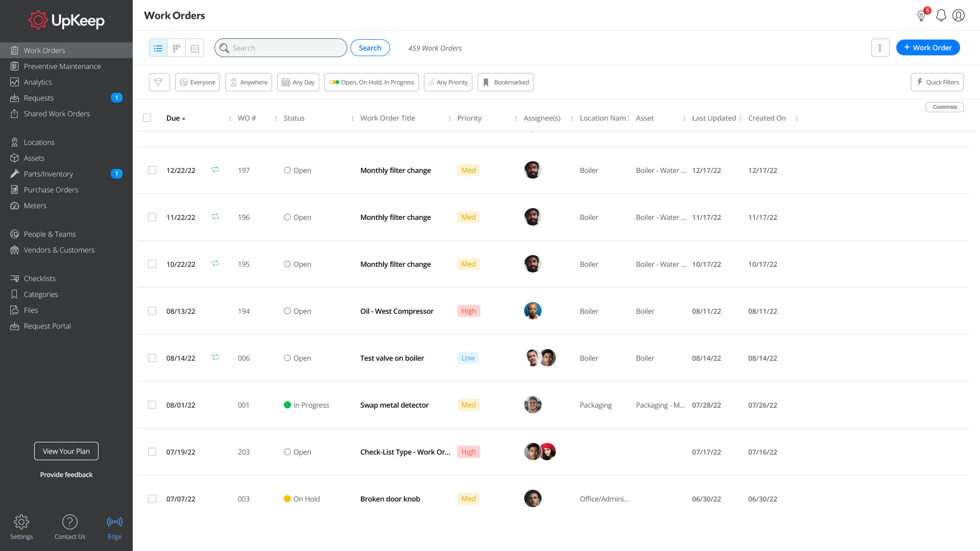Toggle checkbox for WO #001 row
Screen dimensions: 980x551
coord(152,405)
